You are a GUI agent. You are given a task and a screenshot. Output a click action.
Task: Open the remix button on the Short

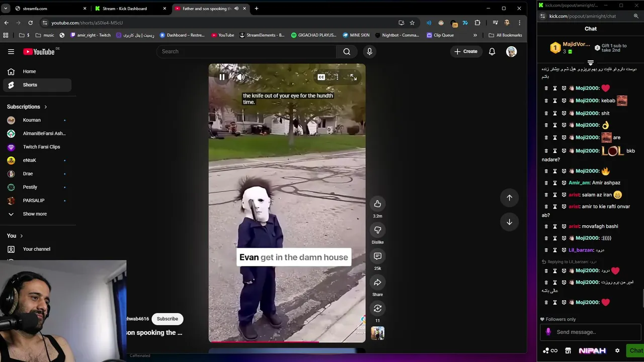[377, 308]
